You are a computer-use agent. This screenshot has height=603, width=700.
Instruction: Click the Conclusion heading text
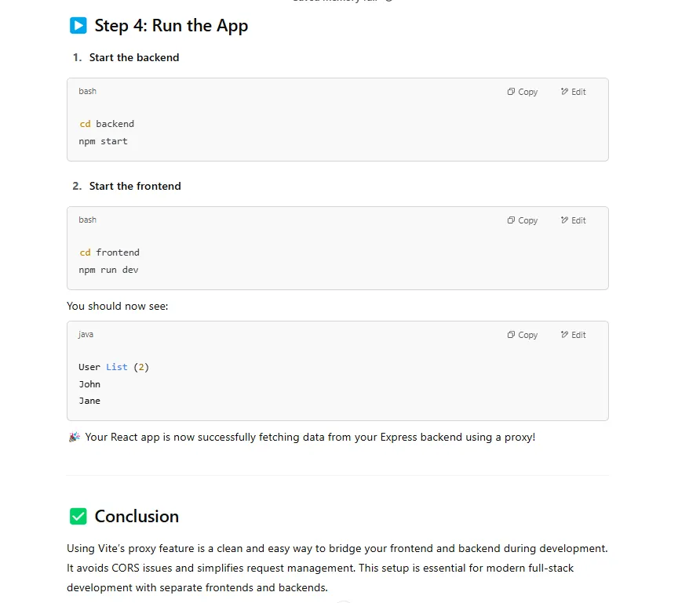(136, 516)
